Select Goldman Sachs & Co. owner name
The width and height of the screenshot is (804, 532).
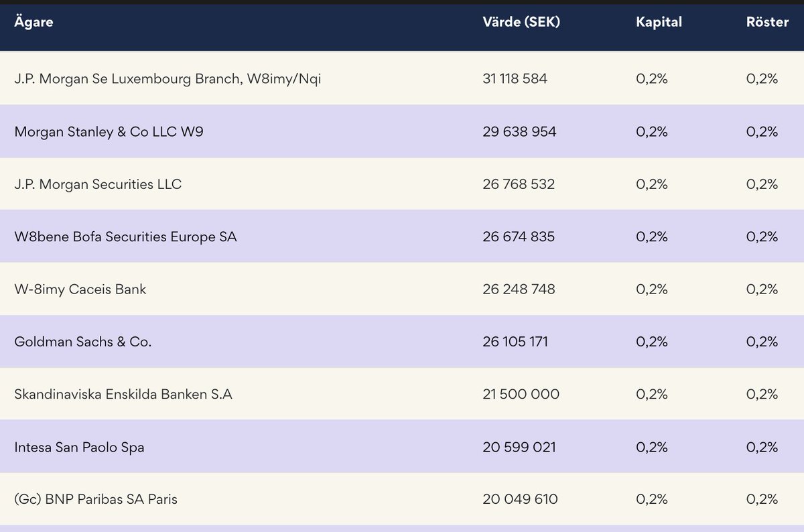(83, 342)
